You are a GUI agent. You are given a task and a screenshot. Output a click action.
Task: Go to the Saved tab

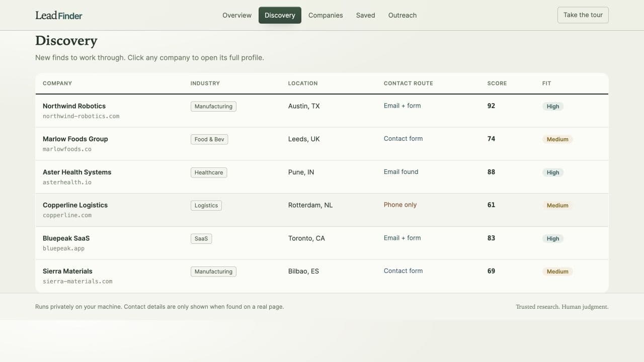click(365, 15)
